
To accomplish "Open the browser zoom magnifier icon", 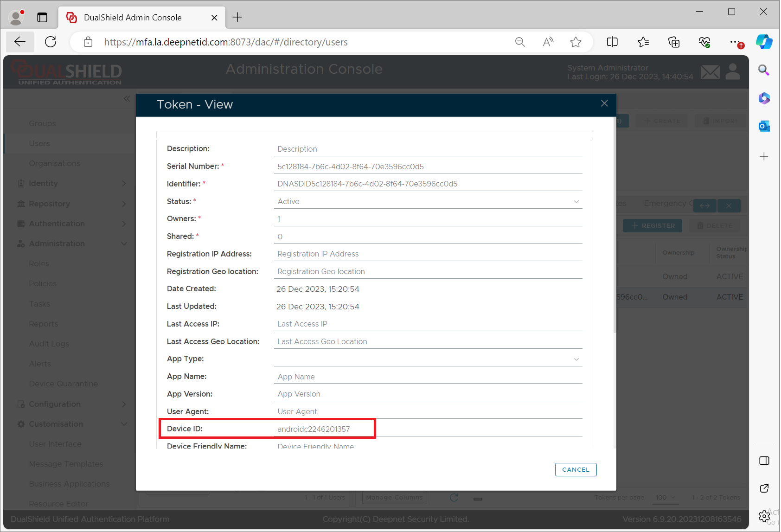I will coord(520,42).
